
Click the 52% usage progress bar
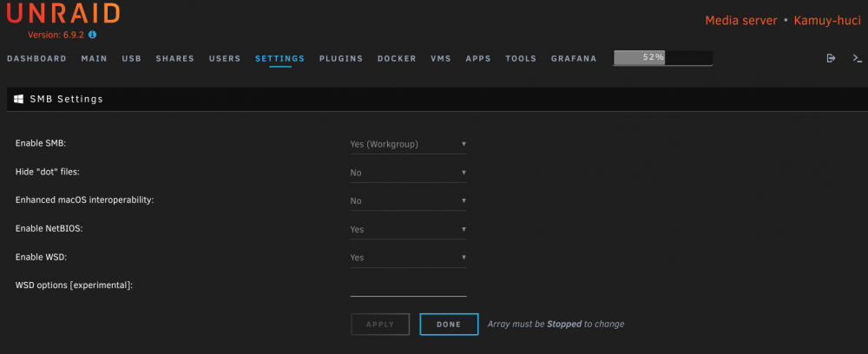(662, 57)
